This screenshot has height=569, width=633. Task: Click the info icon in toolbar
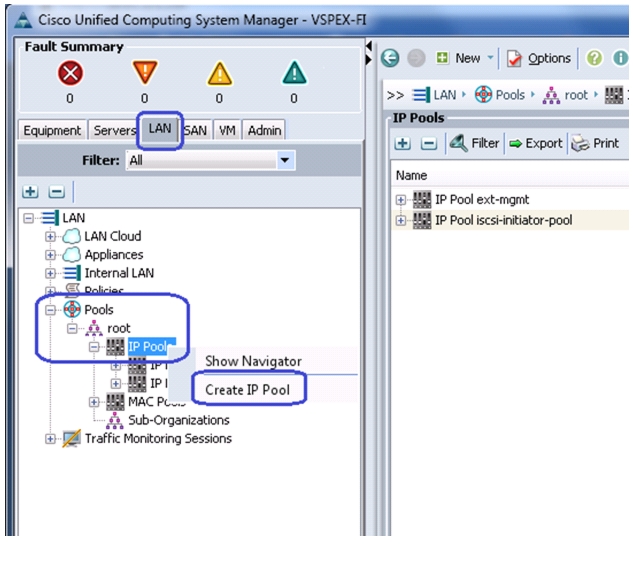[620, 58]
